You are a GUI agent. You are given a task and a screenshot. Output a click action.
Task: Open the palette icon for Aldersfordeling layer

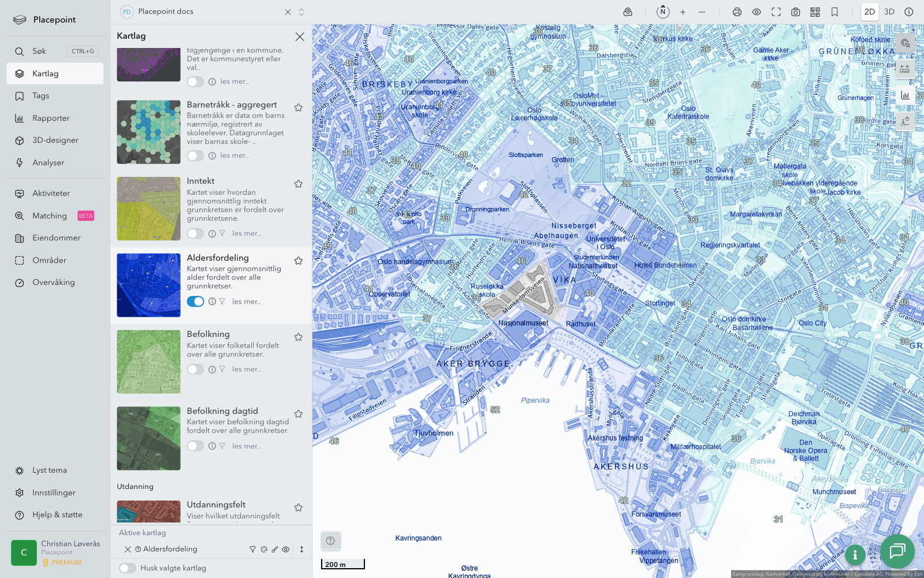tap(264, 550)
